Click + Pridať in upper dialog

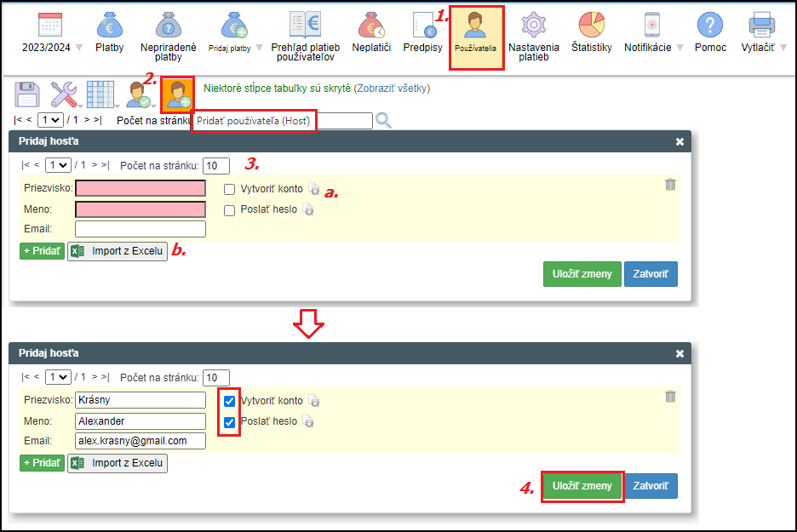coord(43,251)
